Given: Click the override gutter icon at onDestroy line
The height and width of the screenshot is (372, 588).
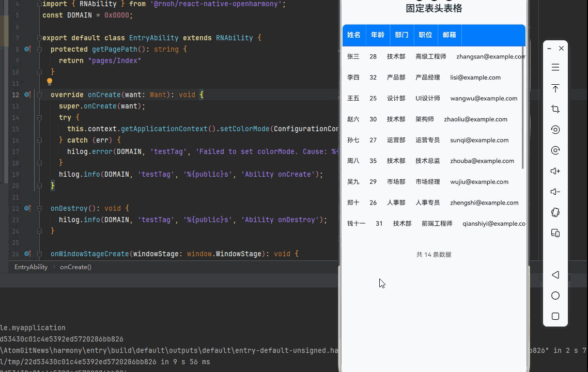Looking at the screenshot, I should tap(27, 208).
